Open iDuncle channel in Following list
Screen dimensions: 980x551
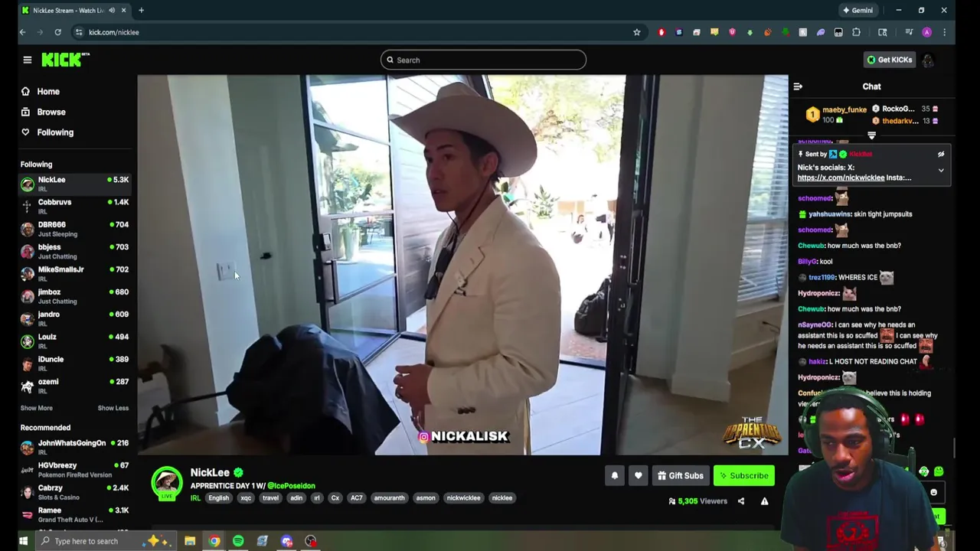pyautogui.click(x=75, y=364)
